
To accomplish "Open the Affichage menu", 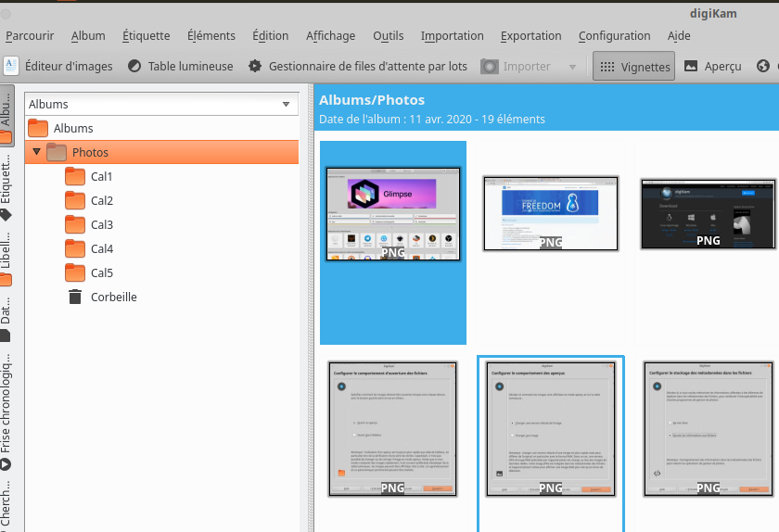I will [x=330, y=36].
